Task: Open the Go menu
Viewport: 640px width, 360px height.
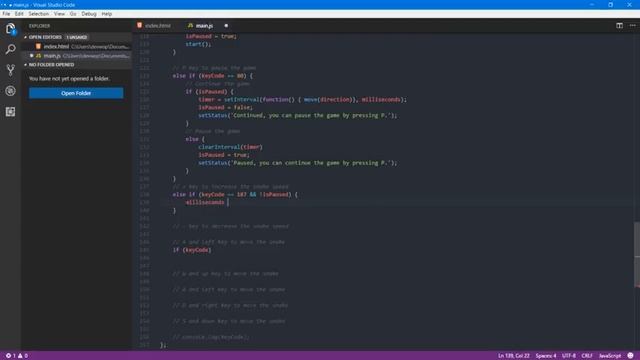Action: 73,14
